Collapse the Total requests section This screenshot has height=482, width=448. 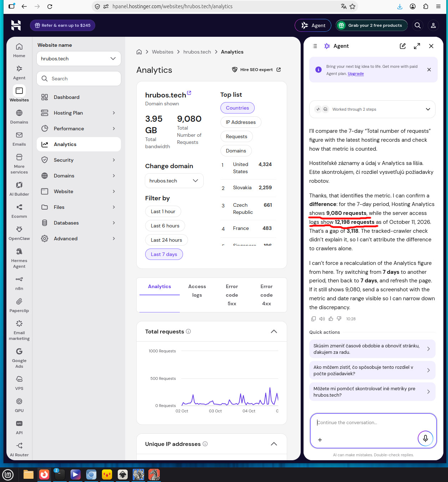(x=274, y=331)
